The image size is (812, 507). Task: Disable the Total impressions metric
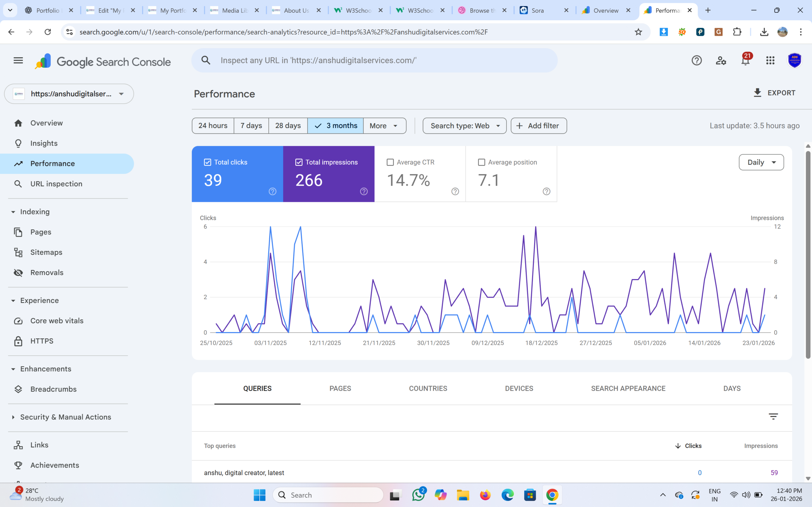point(298,162)
